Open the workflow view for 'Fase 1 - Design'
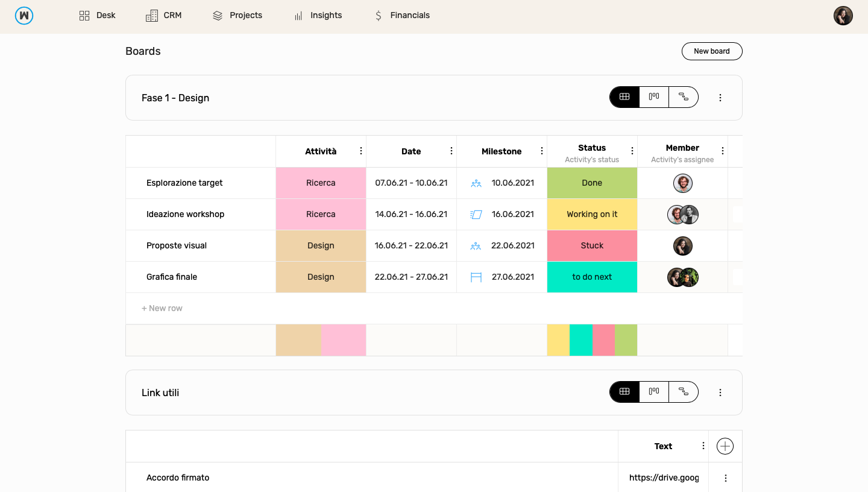Viewport: 868px width, 492px height. pyautogui.click(x=684, y=96)
